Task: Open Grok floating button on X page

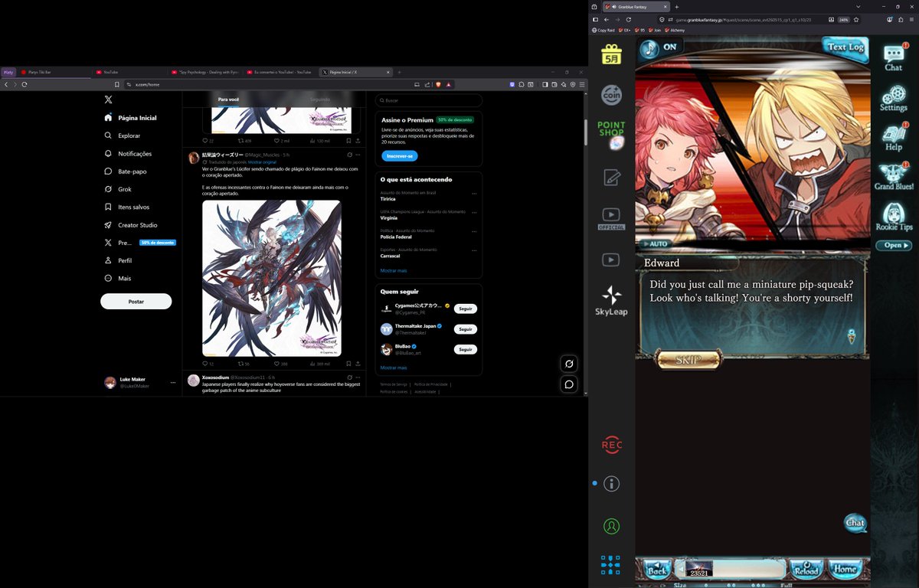Action: pyautogui.click(x=569, y=364)
